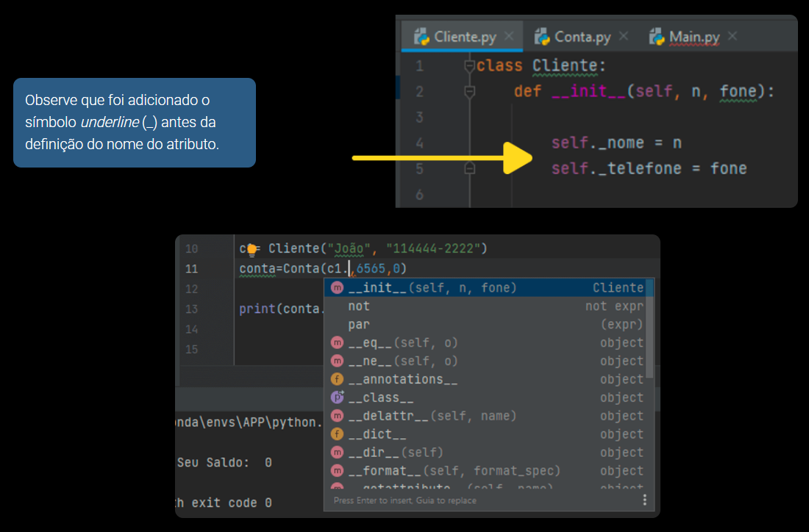Click line number 11 in Main.py gutter
The height and width of the screenshot is (532, 809).
click(x=191, y=269)
